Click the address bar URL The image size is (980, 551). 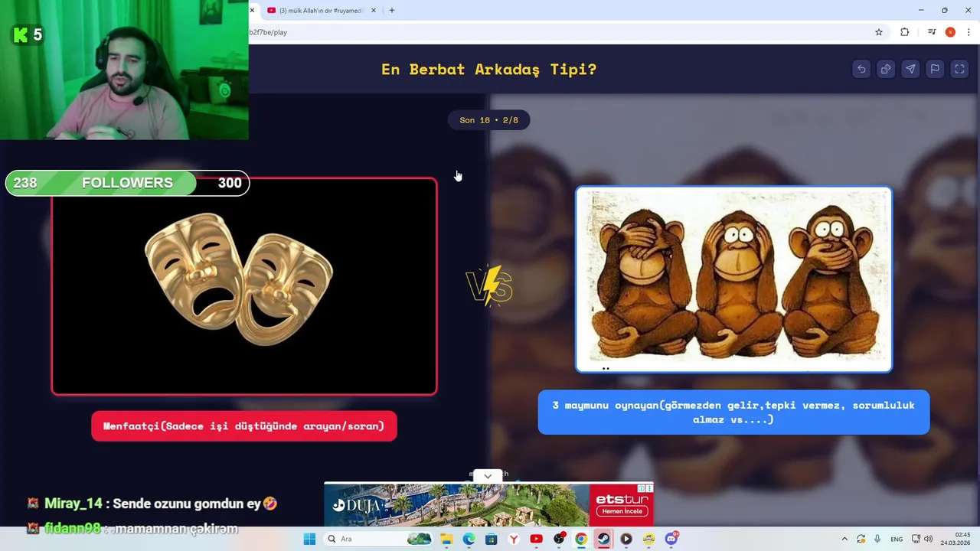point(269,32)
